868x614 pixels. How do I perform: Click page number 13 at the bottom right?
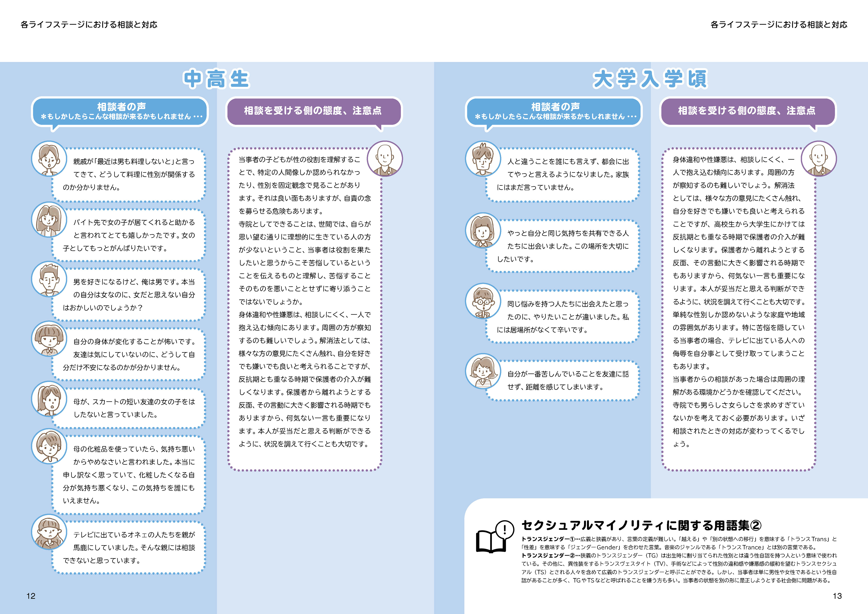tap(837, 596)
